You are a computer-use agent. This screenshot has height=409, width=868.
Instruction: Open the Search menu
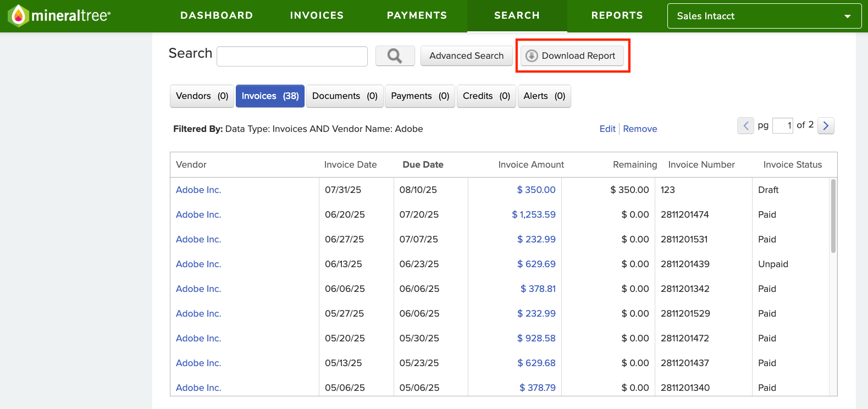(x=517, y=15)
